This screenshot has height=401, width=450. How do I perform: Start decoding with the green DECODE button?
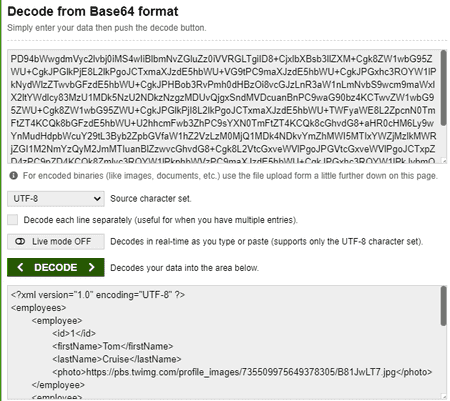(x=56, y=267)
